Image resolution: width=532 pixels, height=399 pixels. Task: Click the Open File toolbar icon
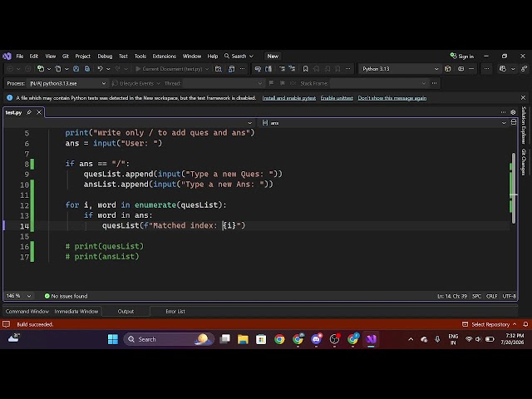coord(58,69)
